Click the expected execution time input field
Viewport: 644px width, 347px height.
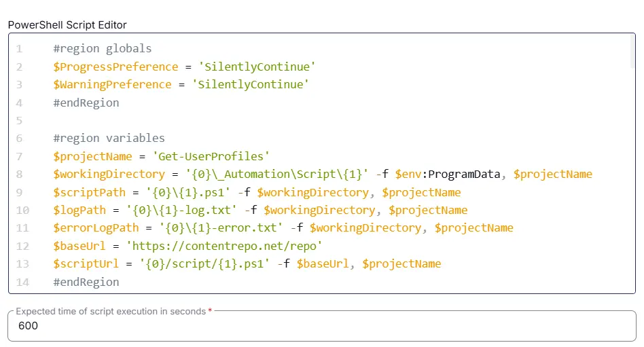click(x=321, y=326)
